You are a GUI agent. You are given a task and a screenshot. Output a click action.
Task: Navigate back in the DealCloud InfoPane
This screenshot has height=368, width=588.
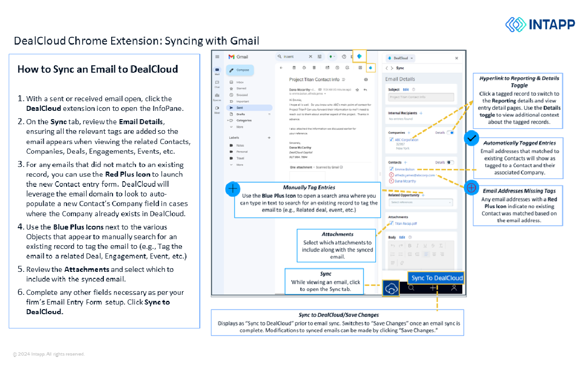[x=387, y=68]
